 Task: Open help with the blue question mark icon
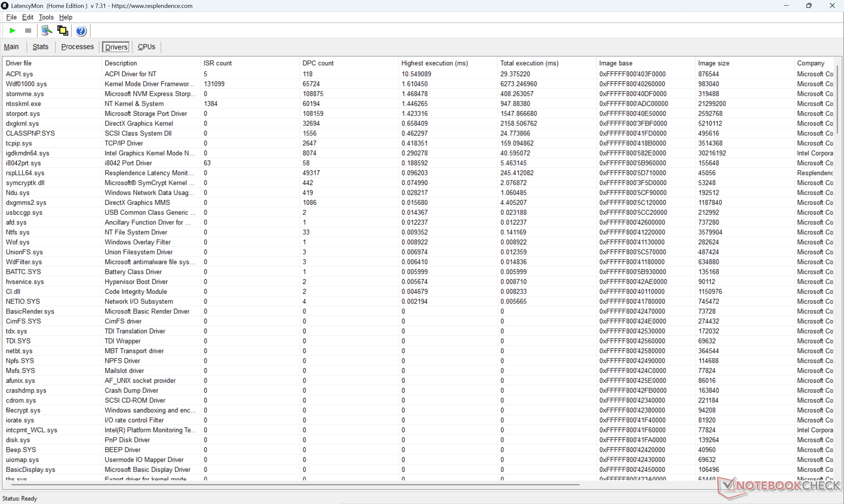[x=81, y=31]
